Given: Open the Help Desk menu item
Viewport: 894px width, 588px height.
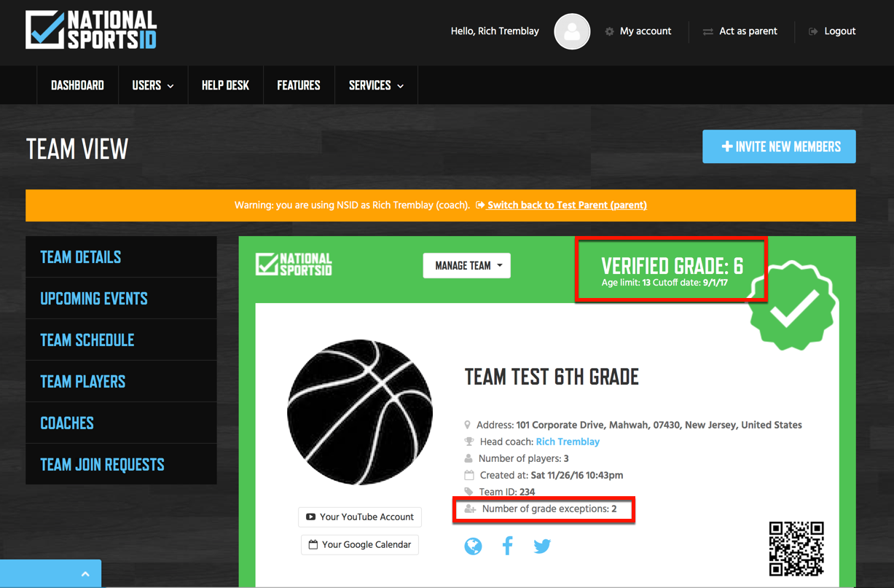Looking at the screenshot, I should point(225,85).
